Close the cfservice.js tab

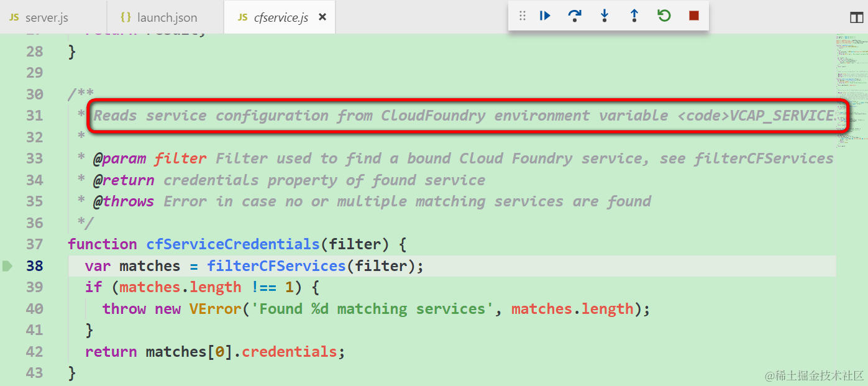click(x=322, y=17)
